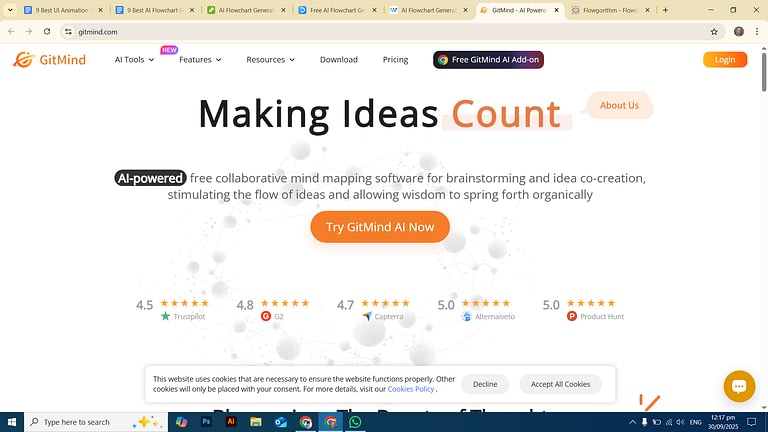The height and width of the screenshot is (432, 768).
Task: Open the Download page link
Action: pos(338,60)
